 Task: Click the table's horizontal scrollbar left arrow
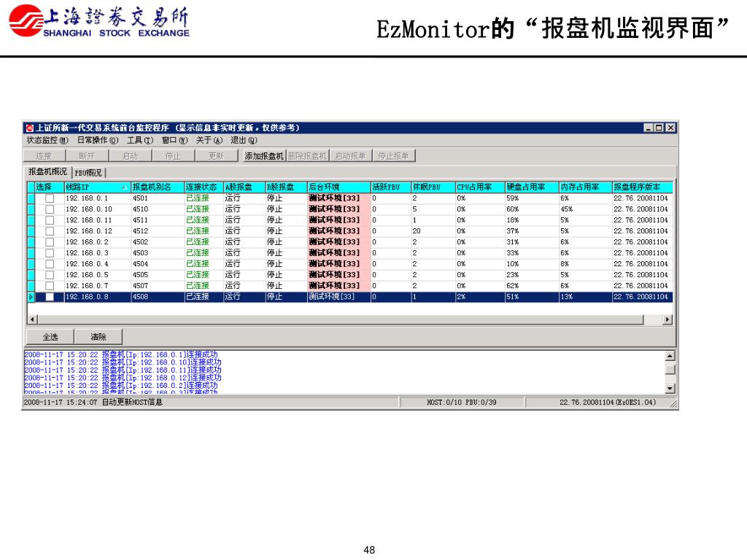point(33,319)
